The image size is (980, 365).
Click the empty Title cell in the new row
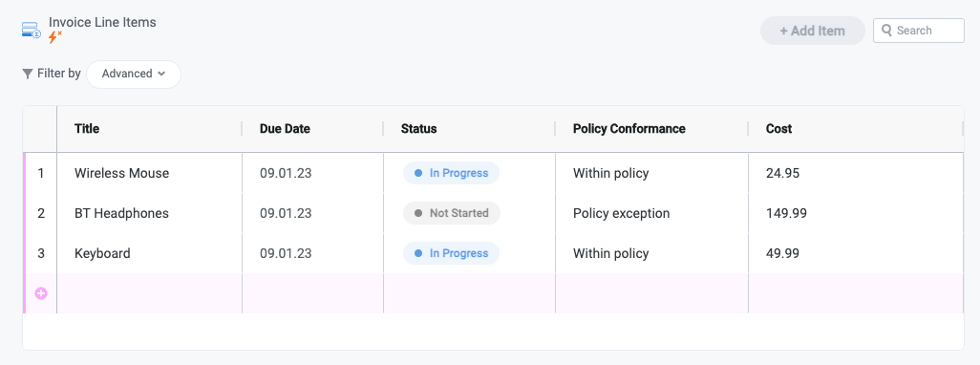[149, 293]
